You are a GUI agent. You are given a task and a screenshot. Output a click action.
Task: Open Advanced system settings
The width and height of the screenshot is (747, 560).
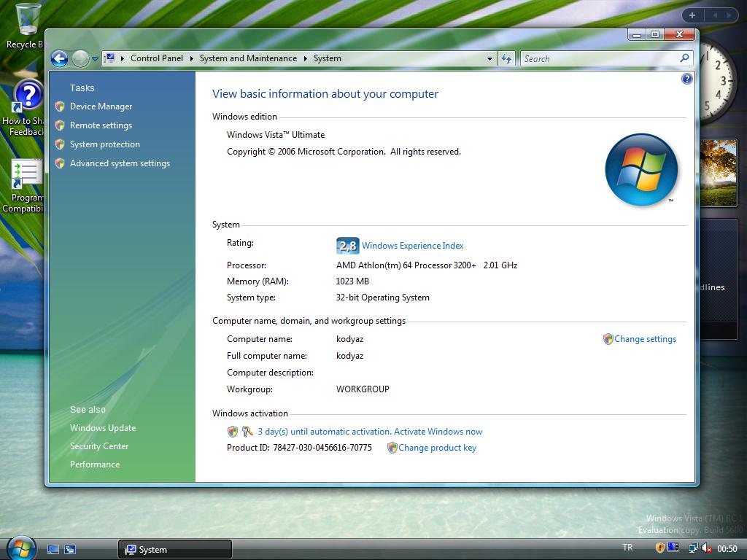pos(120,163)
